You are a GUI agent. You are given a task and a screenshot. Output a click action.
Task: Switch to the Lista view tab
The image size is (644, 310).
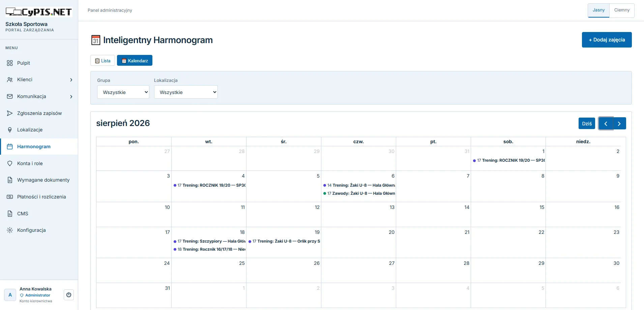pos(103,60)
